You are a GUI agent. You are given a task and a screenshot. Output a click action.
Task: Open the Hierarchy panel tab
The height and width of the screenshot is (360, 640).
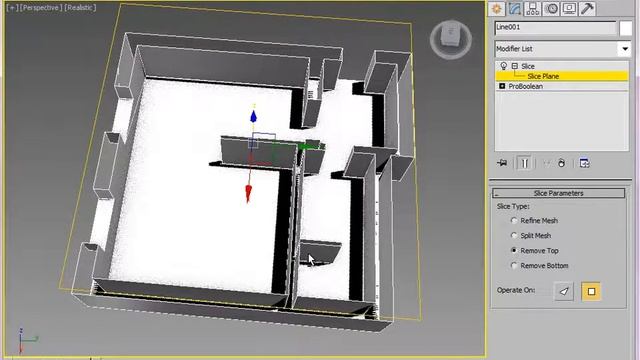click(533, 9)
